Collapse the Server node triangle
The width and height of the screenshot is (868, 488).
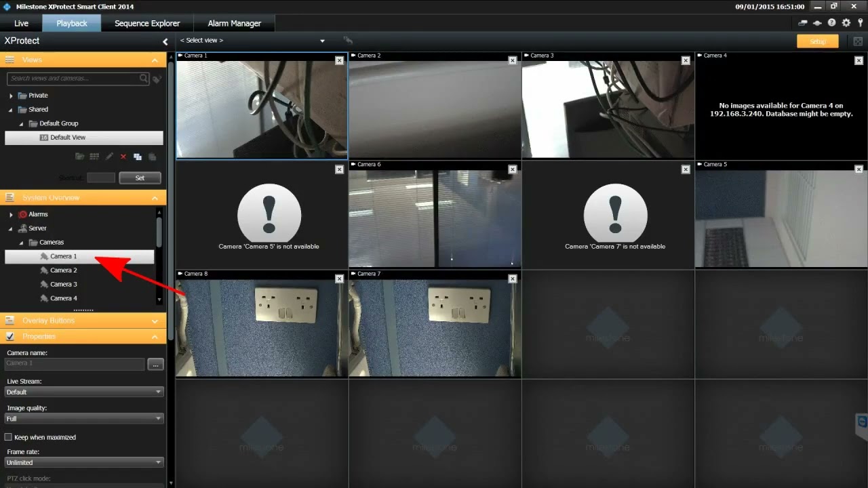[x=11, y=228]
